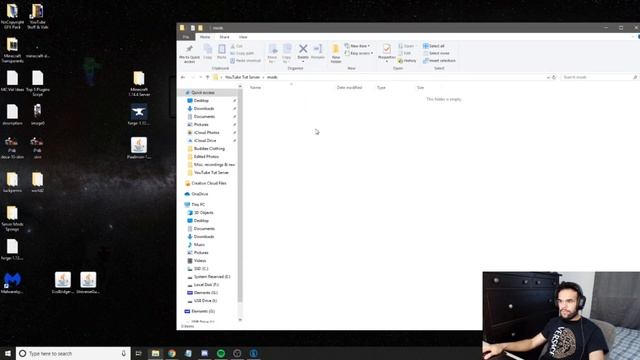Open SSD (C:) drive in navigation pane
The width and height of the screenshot is (640, 360).
point(201,269)
